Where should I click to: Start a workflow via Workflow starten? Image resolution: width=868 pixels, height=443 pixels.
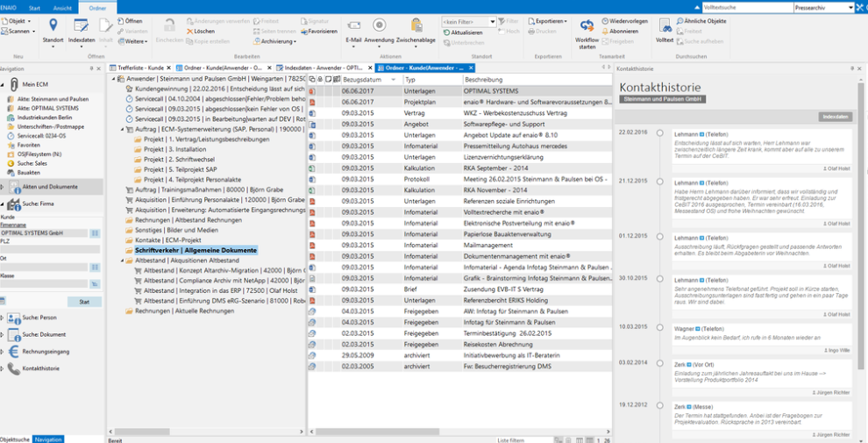(587, 27)
